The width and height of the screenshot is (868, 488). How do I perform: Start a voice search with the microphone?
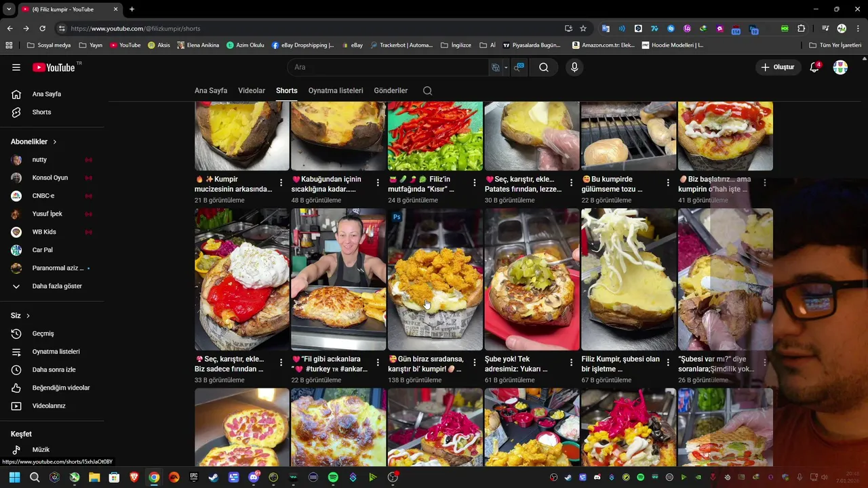[574, 67]
